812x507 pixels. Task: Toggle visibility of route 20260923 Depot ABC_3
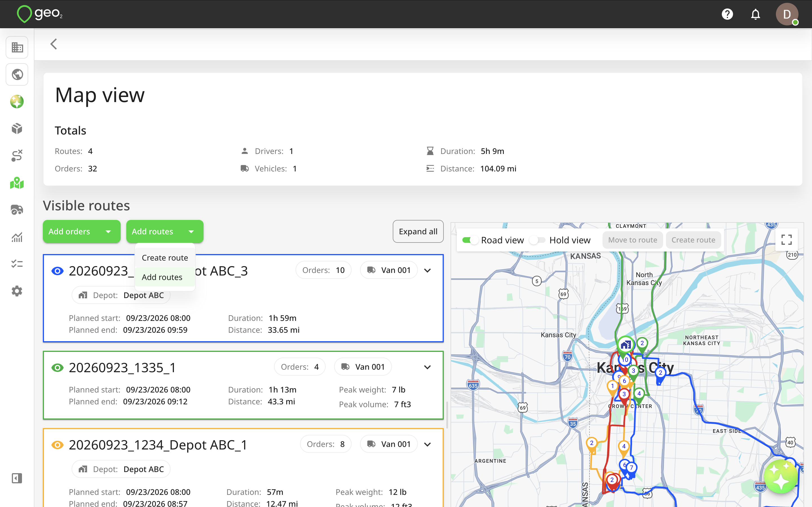pyautogui.click(x=58, y=271)
